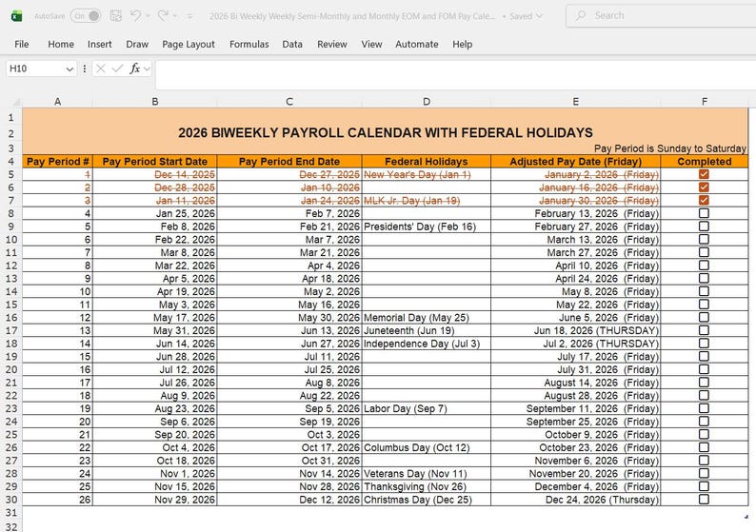Expand the Name Box dropdown arrow
Screen dimensions: 756x532
click(70, 69)
